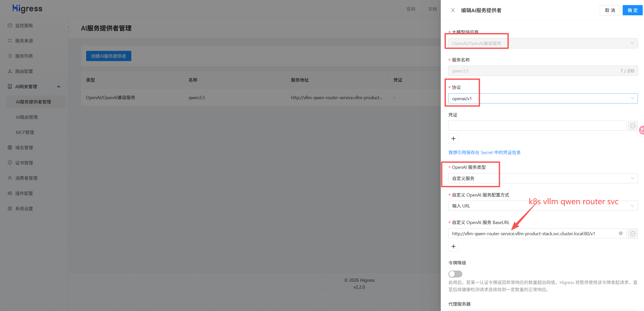Collapse the AI网关管理 menu group

coord(59,87)
